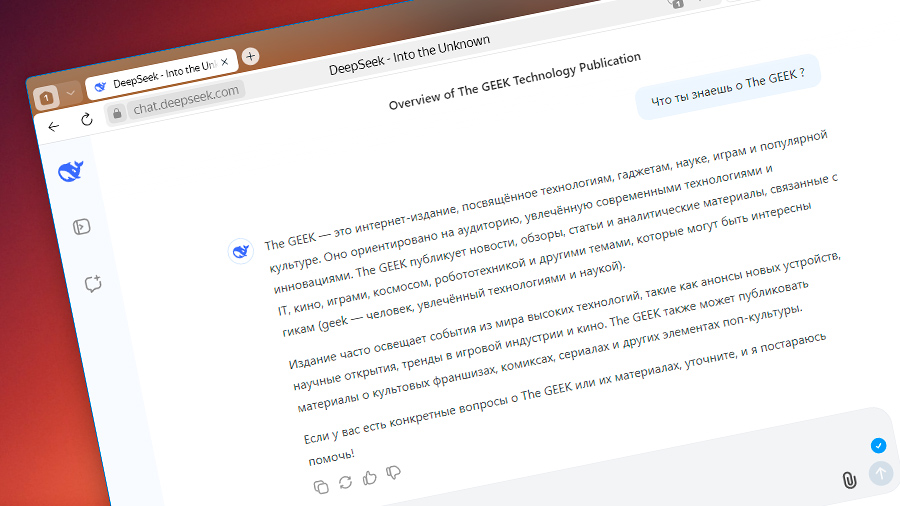This screenshot has width=900, height=506.
Task: Start a new chat with the plus bubble icon
Action: pyautogui.click(x=93, y=283)
